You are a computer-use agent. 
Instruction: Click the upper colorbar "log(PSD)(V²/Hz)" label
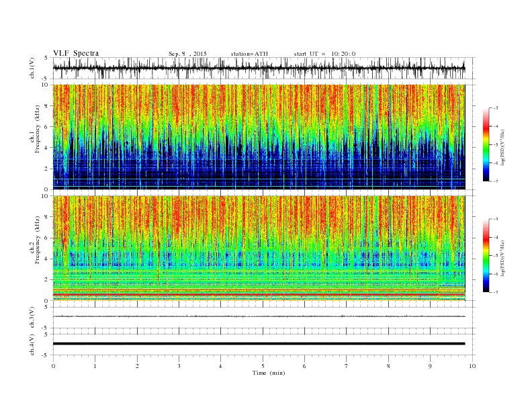[504, 147]
